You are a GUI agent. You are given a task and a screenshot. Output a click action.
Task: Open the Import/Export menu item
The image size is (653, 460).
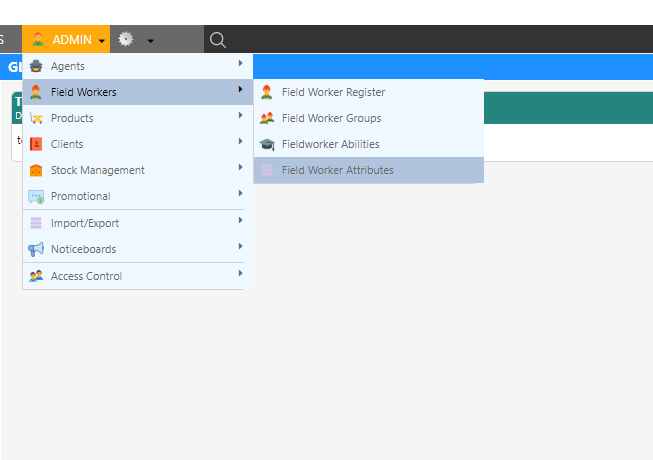pyautogui.click(x=85, y=223)
